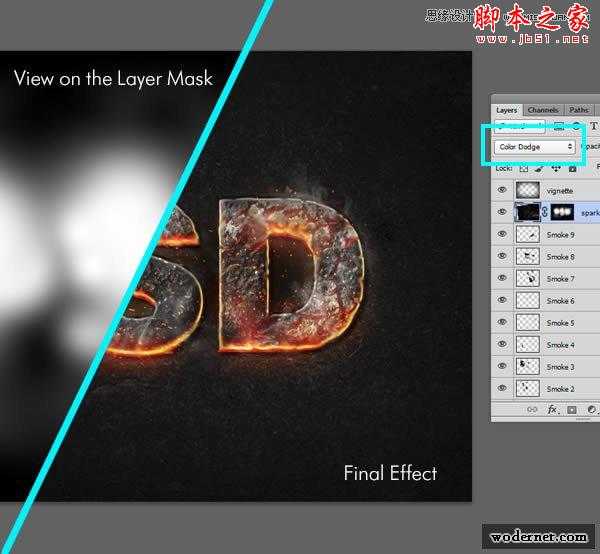Viewport: 600px width, 554px height.
Task: Hide the Smoke 5 layer
Action: click(502, 322)
